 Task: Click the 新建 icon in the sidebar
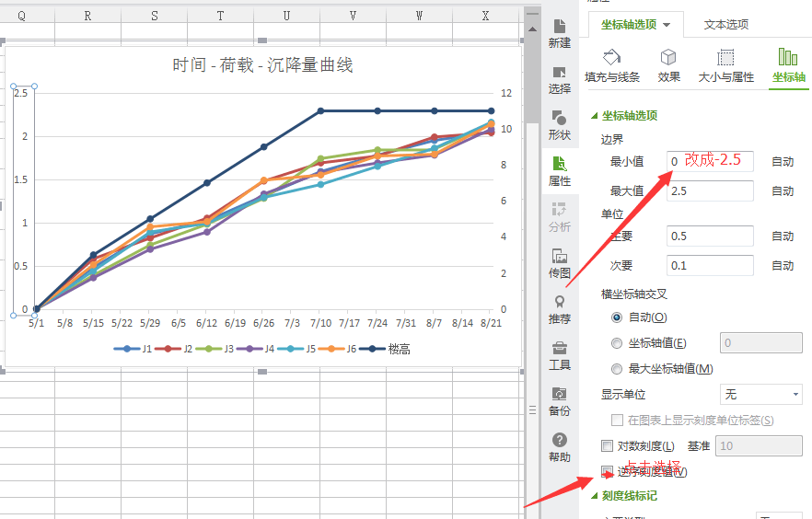(x=559, y=33)
